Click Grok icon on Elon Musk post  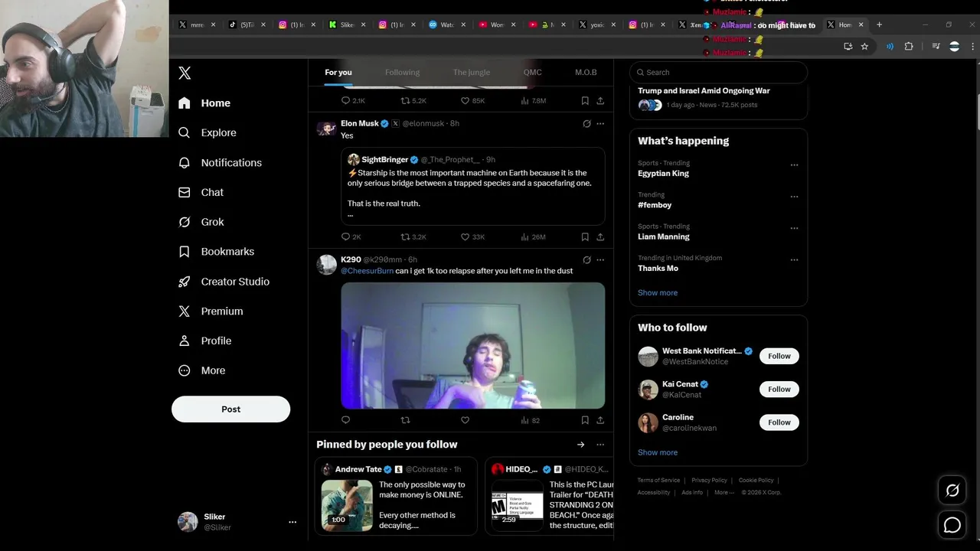586,123
